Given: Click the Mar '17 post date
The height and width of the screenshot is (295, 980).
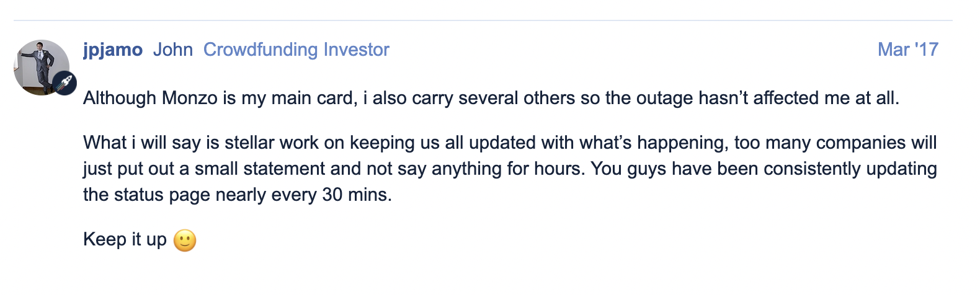Looking at the screenshot, I should 908,50.
